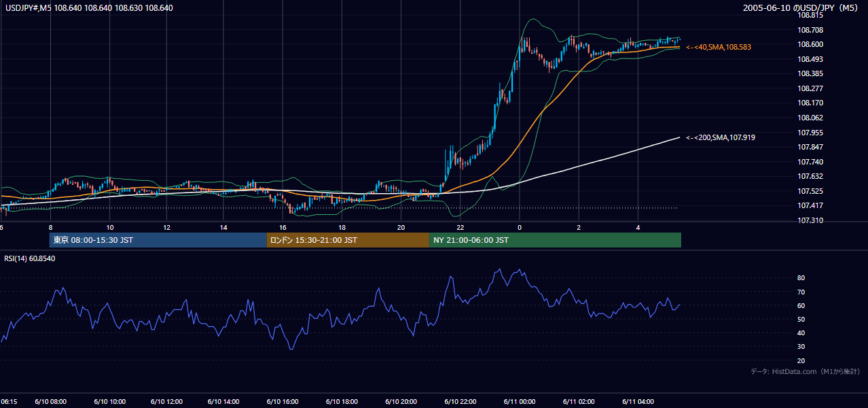This screenshot has height=408, width=868.
Task: Click price axis value 108.708
Action: point(810,30)
